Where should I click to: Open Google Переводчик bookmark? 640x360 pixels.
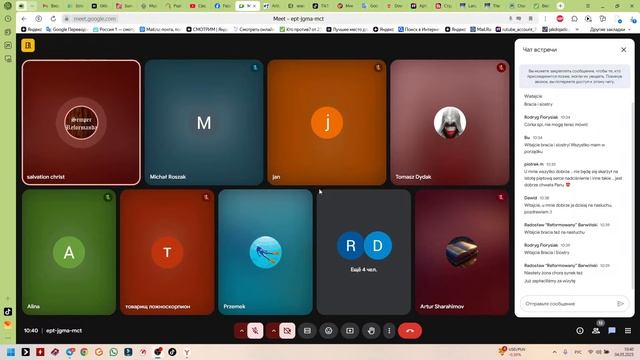(67, 29)
